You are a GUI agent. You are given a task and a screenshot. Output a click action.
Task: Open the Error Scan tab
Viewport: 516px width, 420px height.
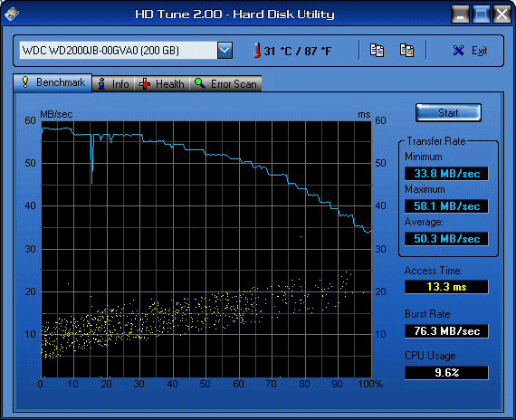tap(225, 84)
